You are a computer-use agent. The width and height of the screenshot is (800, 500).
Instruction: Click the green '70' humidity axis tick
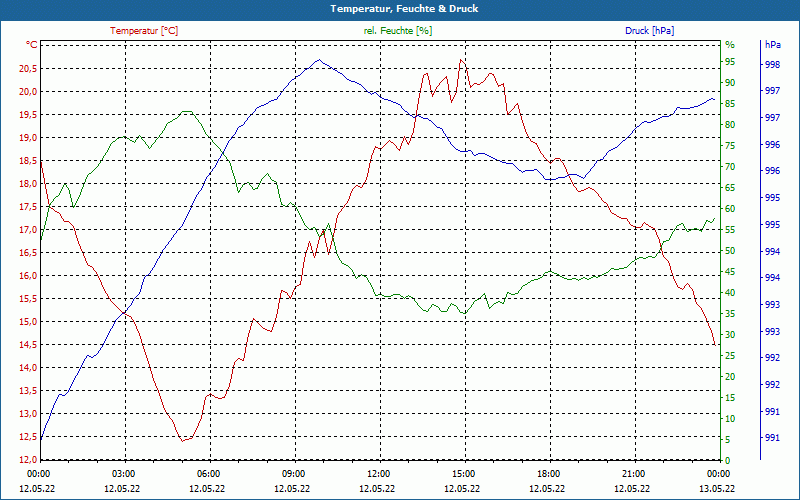pos(730,166)
